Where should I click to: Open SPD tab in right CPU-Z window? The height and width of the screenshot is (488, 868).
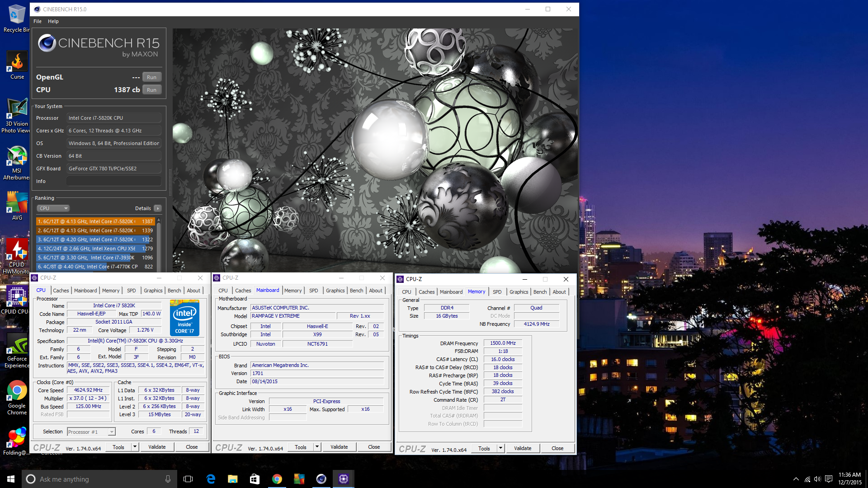click(497, 292)
